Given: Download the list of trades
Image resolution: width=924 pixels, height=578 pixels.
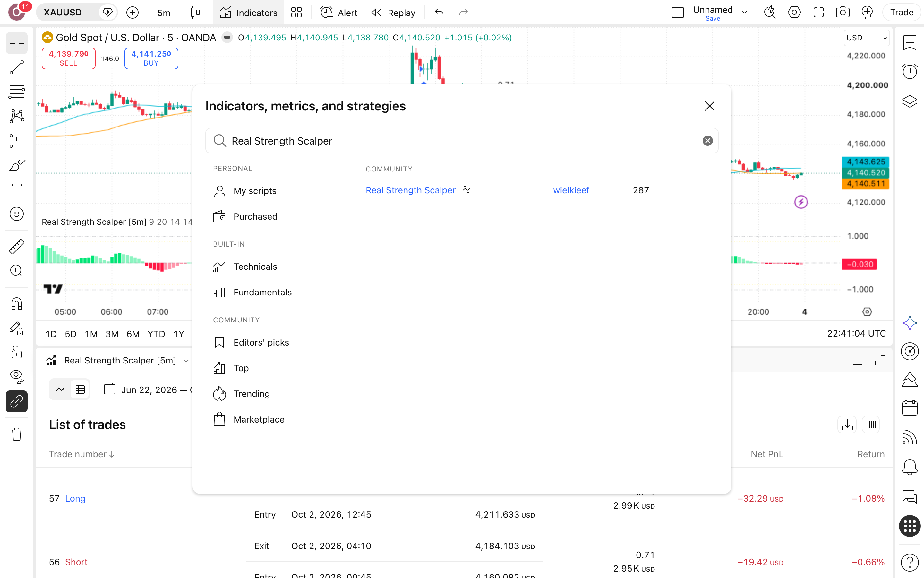Looking at the screenshot, I should point(847,425).
